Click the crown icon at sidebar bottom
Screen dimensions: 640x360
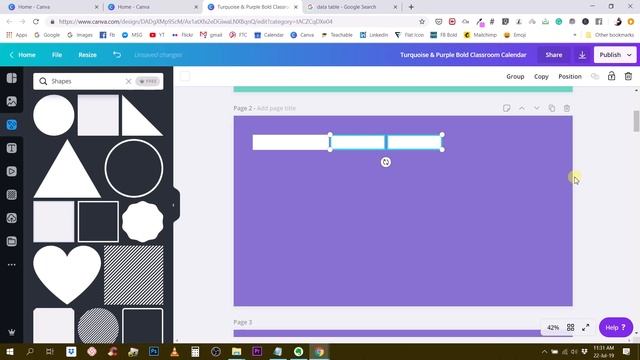[x=11, y=332]
